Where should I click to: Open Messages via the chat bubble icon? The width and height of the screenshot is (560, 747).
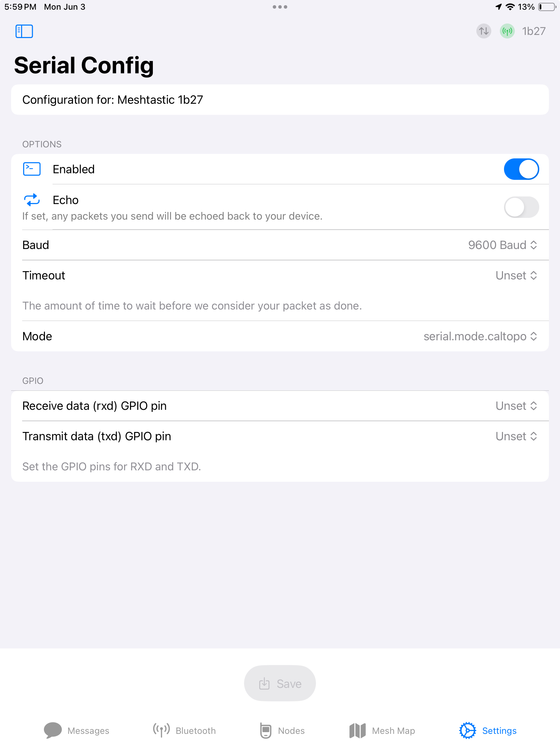(x=53, y=730)
